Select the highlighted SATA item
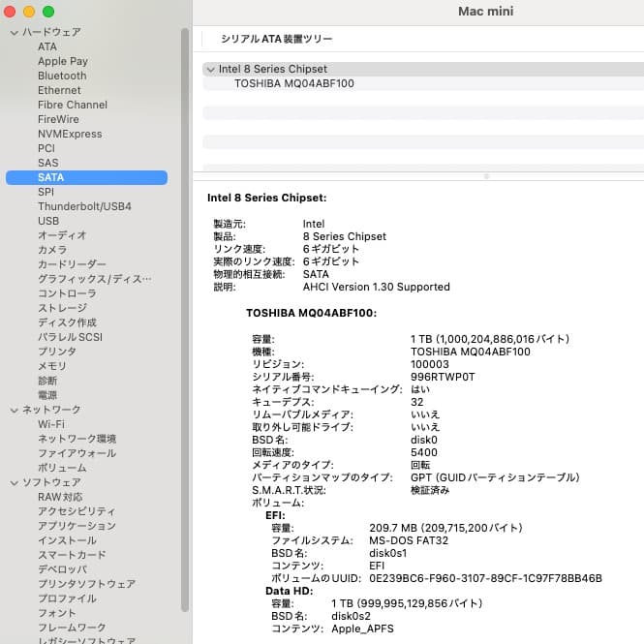 pos(86,177)
